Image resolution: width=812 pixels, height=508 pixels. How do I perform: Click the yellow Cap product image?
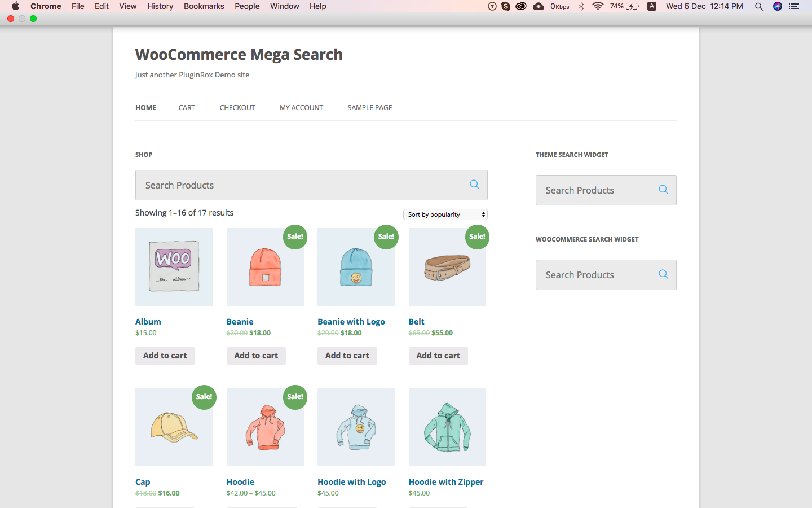pyautogui.click(x=174, y=427)
